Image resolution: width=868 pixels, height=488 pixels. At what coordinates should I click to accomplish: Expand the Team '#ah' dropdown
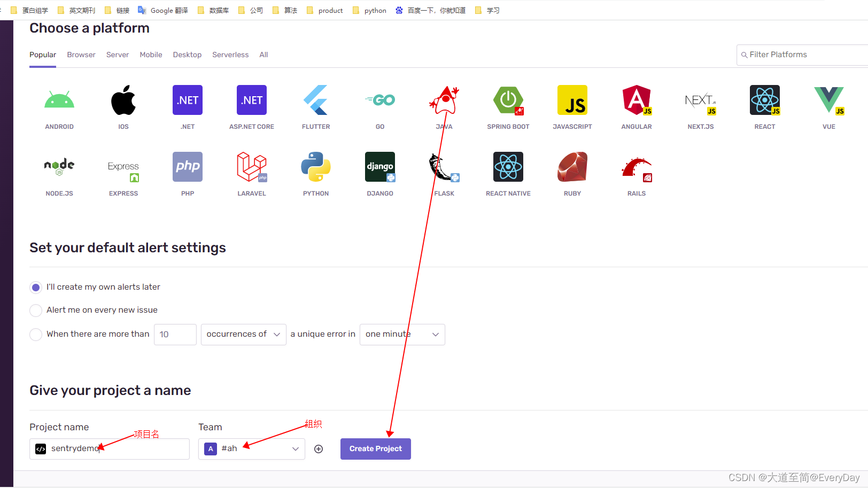coord(252,449)
